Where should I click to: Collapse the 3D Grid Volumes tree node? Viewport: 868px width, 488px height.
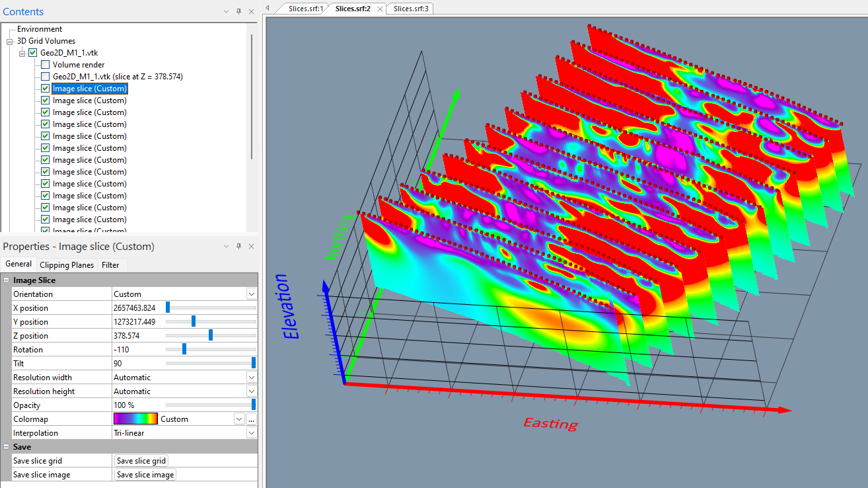point(10,41)
